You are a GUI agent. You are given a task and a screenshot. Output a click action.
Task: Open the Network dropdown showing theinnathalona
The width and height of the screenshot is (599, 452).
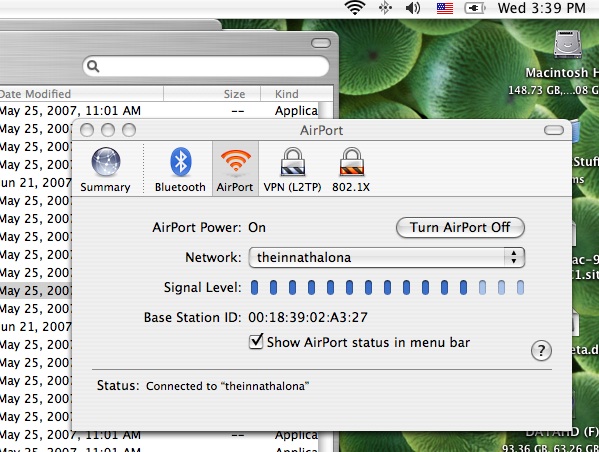[x=387, y=257]
